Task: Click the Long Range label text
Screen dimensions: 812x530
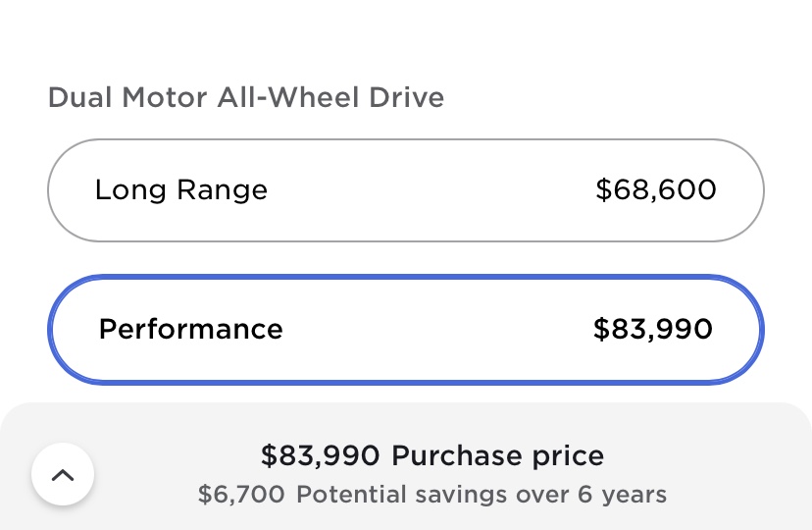Action: pyautogui.click(x=180, y=189)
